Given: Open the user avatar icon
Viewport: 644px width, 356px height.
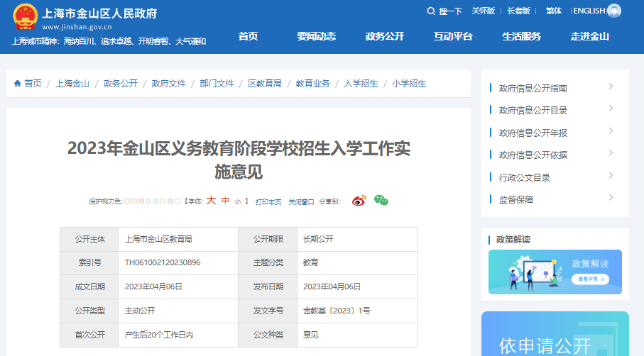Looking at the screenshot, I should (614, 11).
